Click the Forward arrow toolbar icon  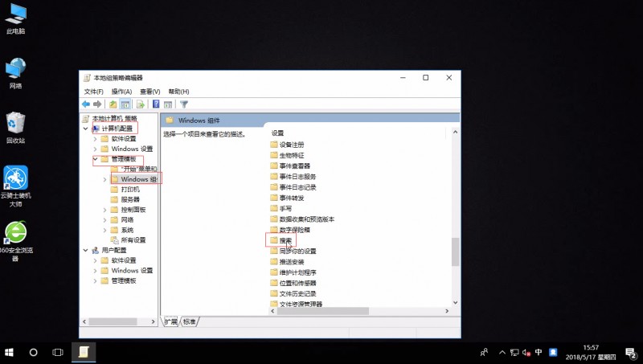pos(97,104)
